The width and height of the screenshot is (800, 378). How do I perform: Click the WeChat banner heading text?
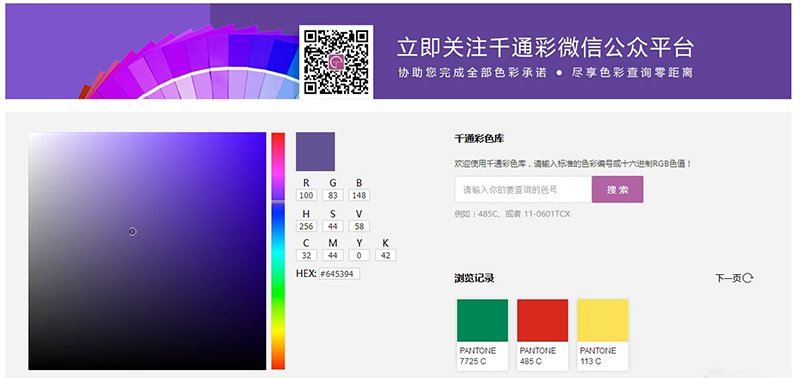545,47
